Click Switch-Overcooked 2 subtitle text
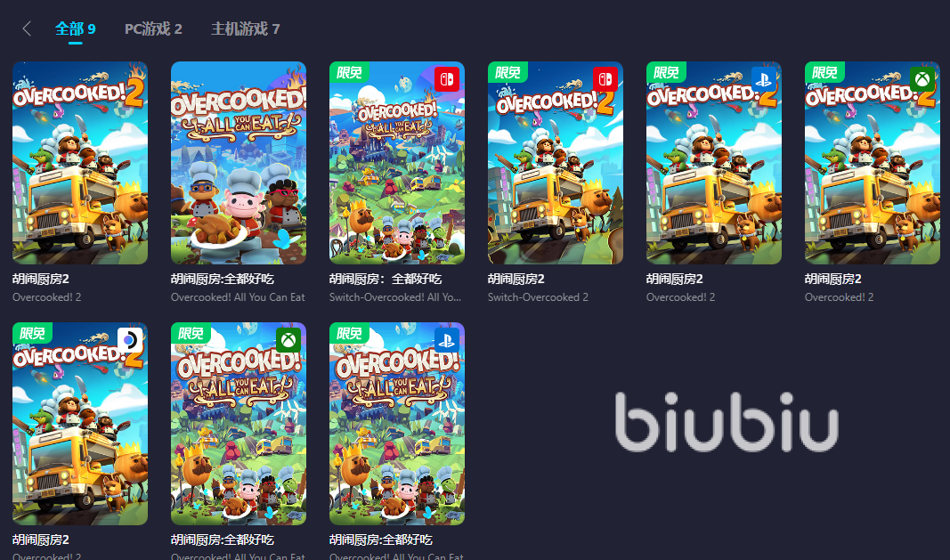 (538, 297)
